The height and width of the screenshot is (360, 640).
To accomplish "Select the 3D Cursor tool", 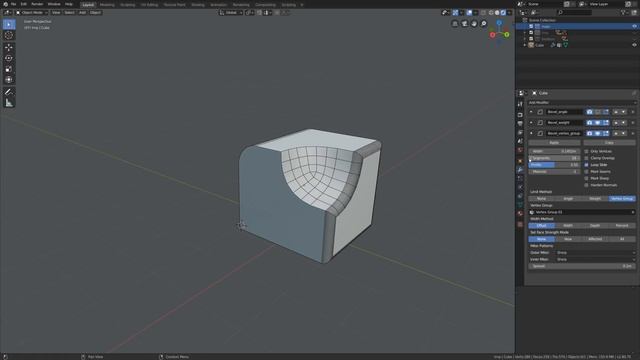I will tap(9, 36).
